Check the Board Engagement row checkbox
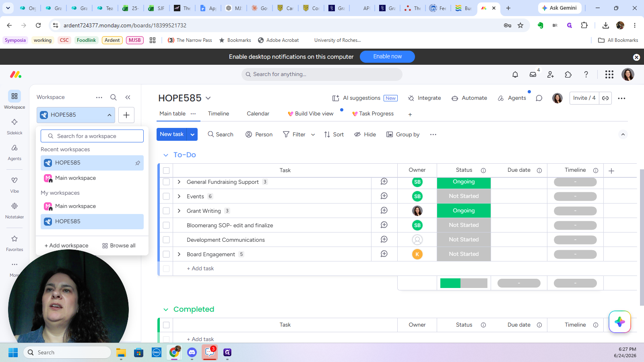The width and height of the screenshot is (644, 362). click(166, 254)
